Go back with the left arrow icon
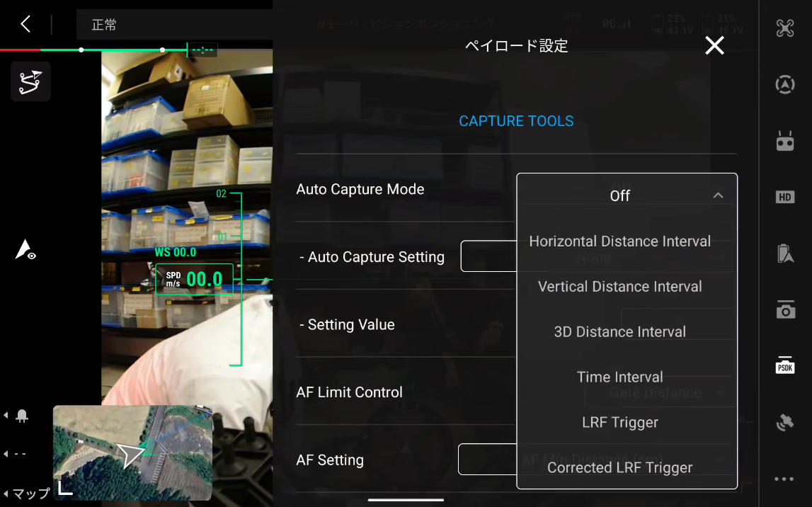This screenshot has height=507, width=812. coord(25,24)
